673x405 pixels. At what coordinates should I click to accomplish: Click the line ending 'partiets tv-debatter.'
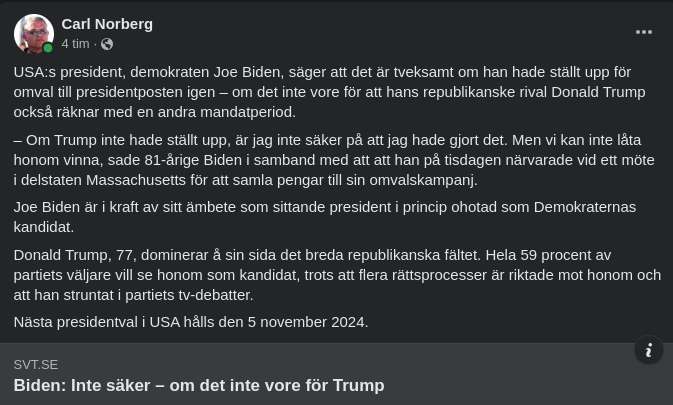point(133,294)
